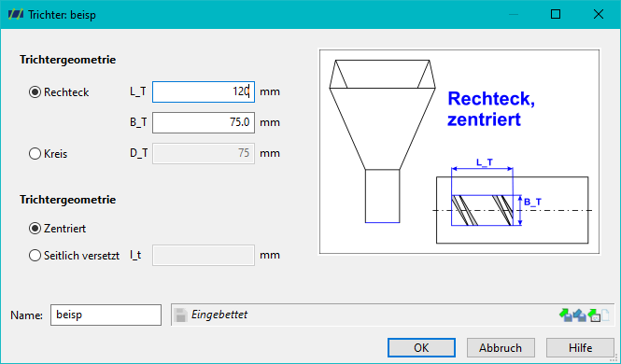Click the grey floppy disk icon beside Eingebettet
This screenshot has height=364, width=621.
pos(180,315)
